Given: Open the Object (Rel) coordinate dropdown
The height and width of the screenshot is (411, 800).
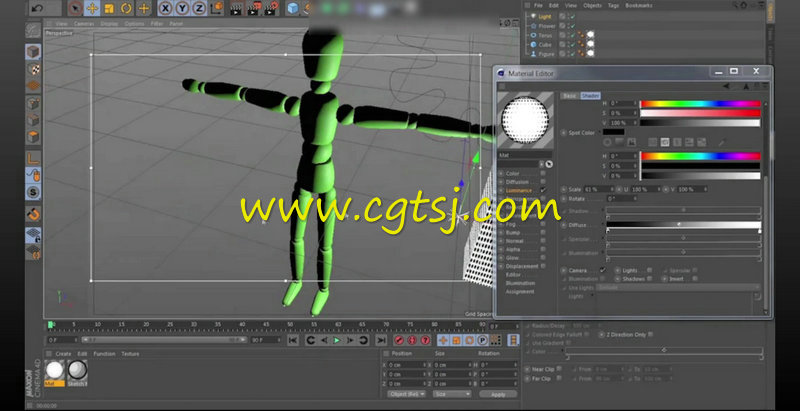Looking at the screenshot, I should tap(407, 394).
